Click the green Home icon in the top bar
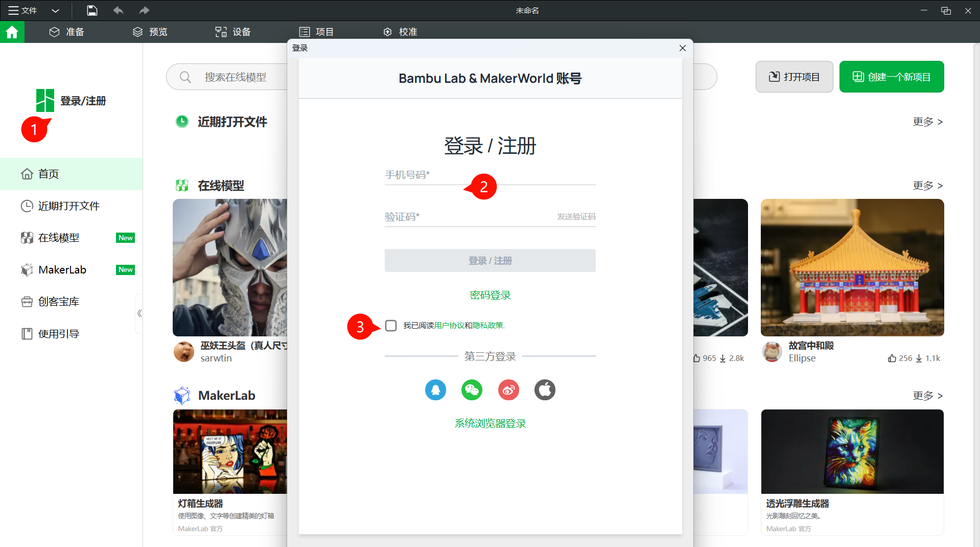Image resolution: width=980 pixels, height=547 pixels. (12, 32)
